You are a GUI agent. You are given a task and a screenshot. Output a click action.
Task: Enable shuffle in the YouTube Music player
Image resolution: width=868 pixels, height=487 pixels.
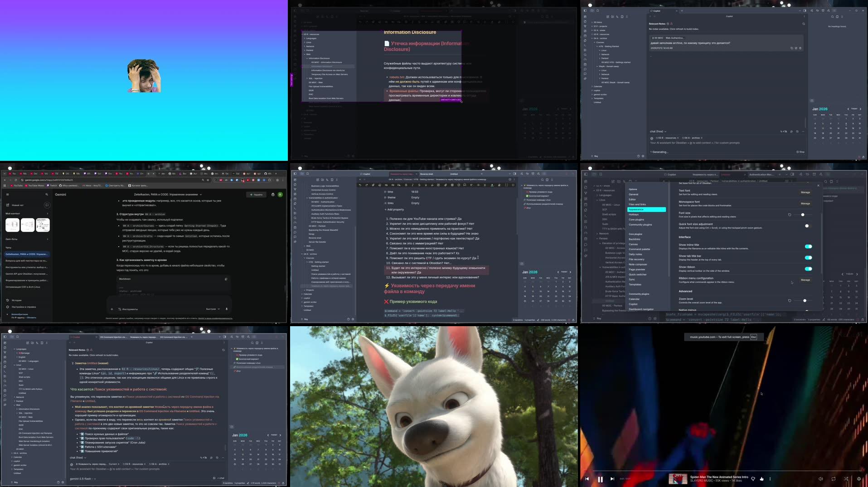(846, 479)
